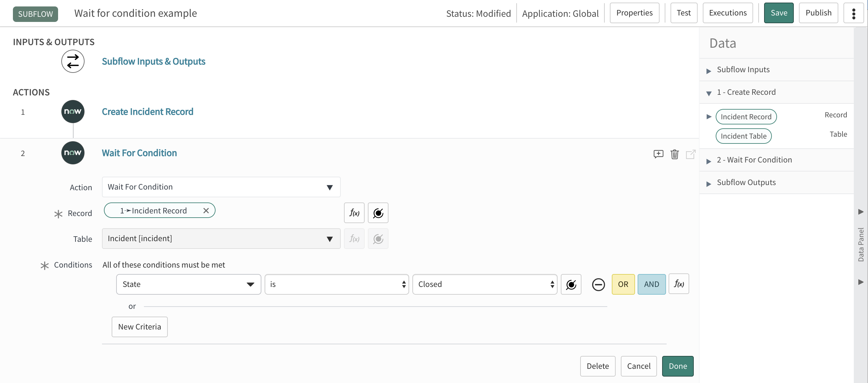Remove the Incident Record pill with X
The height and width of the screenshot is (383, 868).
point(206,210)
